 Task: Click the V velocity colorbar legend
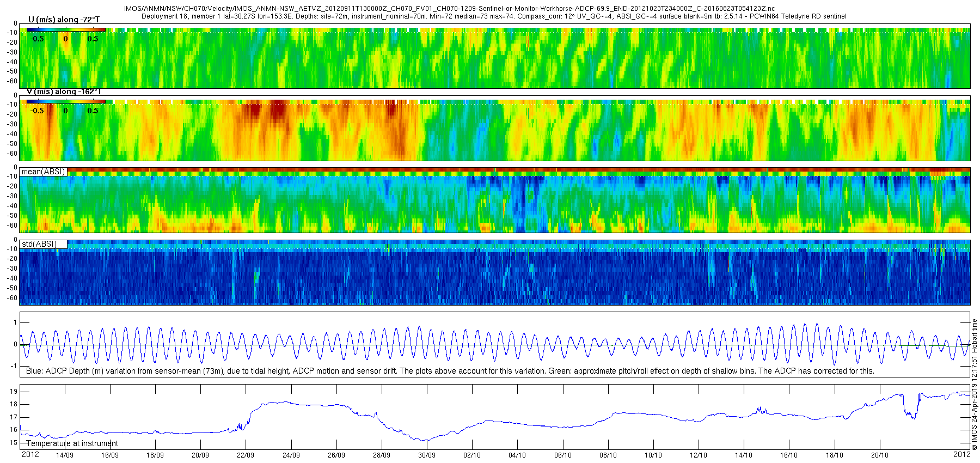click(66, 101)
